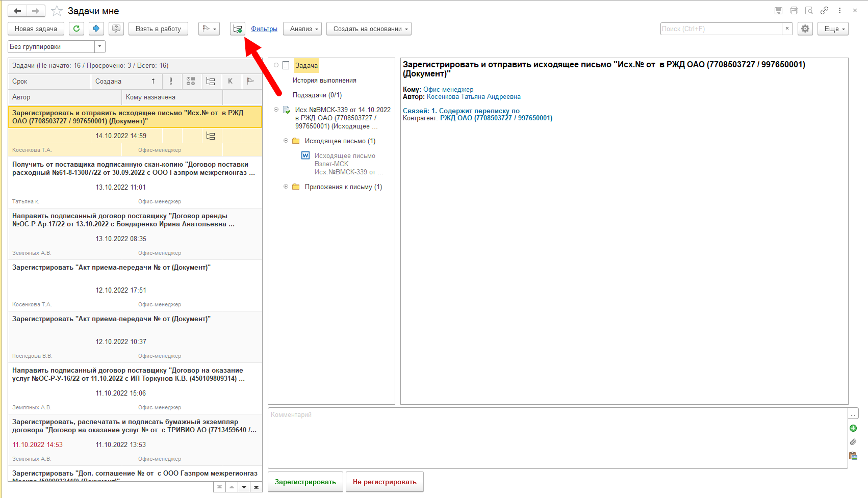
Task: Open the gear settings next to search
Action: [805, 29]
